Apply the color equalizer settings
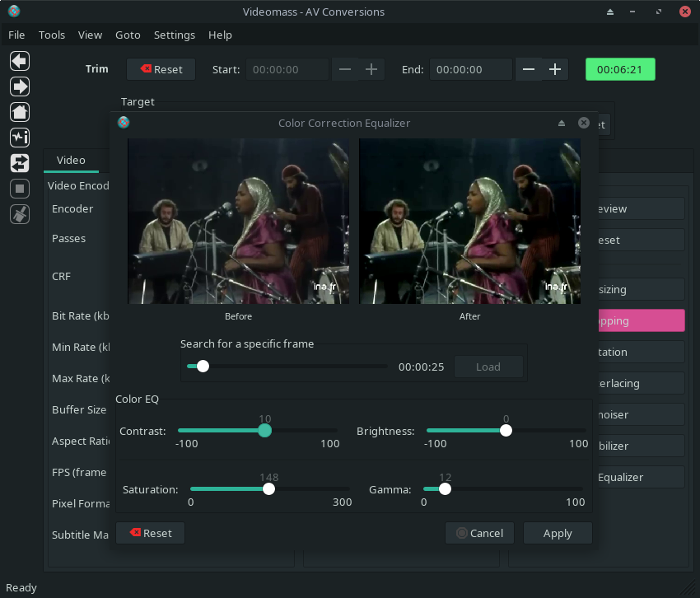The image size is (700, 598). coord(558,533)
